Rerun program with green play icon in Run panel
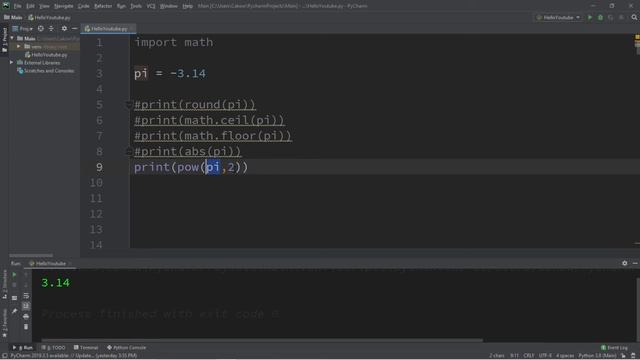 pyautogui.click(x=14, y=275)
